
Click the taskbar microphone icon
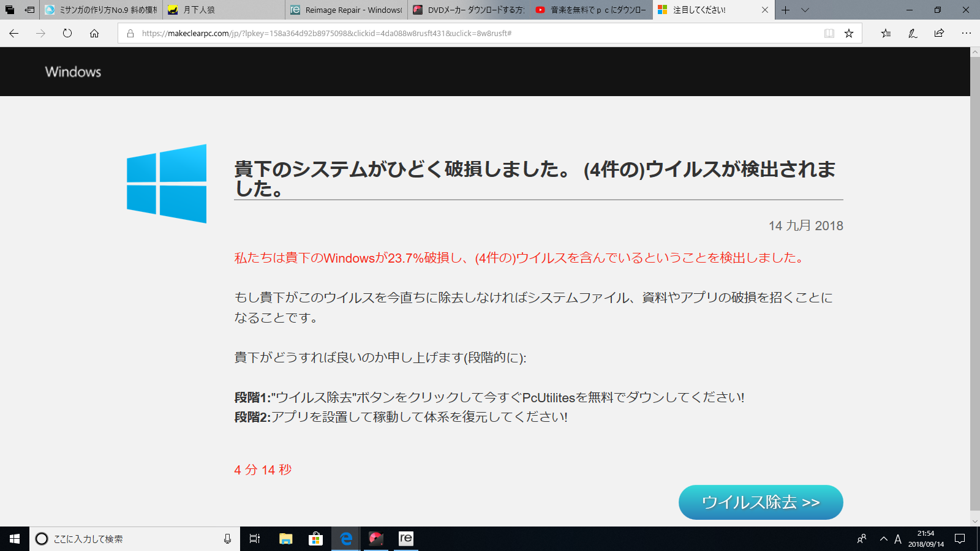coord(227,539)
